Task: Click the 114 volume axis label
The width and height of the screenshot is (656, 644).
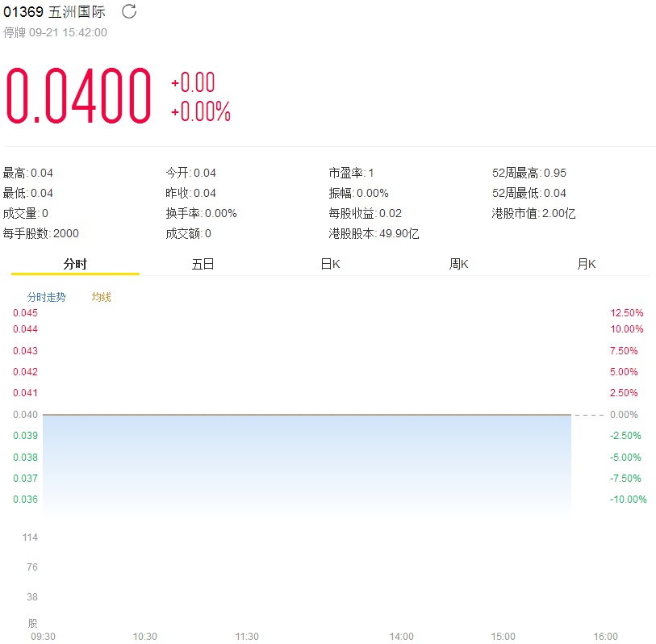Action: pos(30,537)
